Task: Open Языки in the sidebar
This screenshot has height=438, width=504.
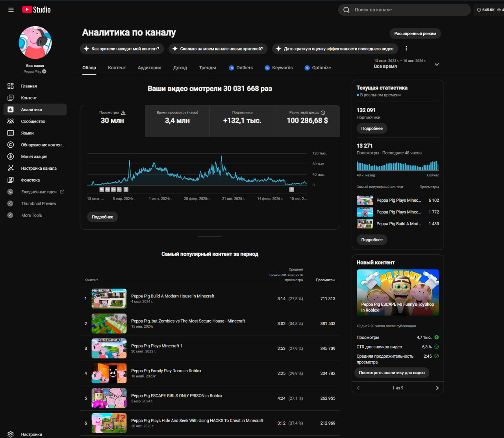Action: [35, 133]
